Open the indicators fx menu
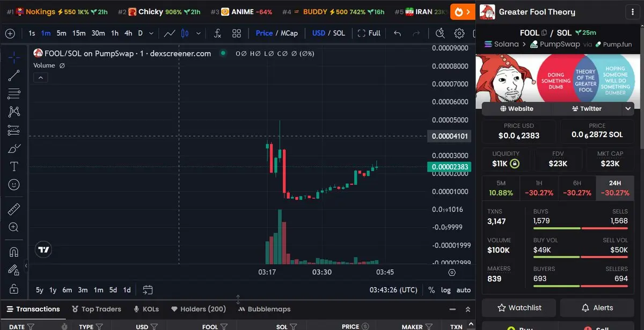This screenshot has height=330, width=644. 217,33
